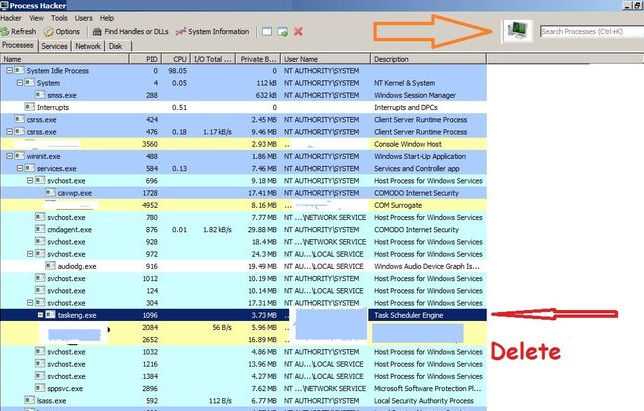Sort by the CPU column header
Image resolution: width=644 pixels, height=411 pixels.
tap(176, 59)
